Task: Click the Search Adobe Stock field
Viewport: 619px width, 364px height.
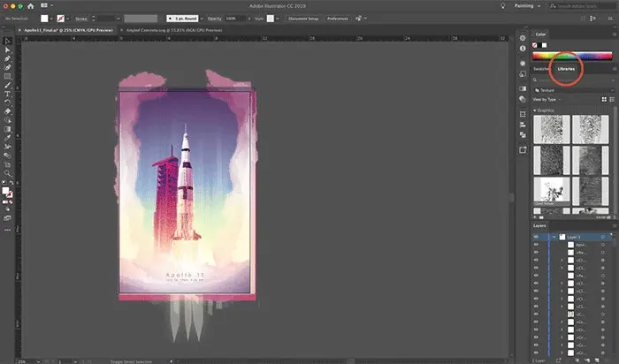Action: point(582,6)
